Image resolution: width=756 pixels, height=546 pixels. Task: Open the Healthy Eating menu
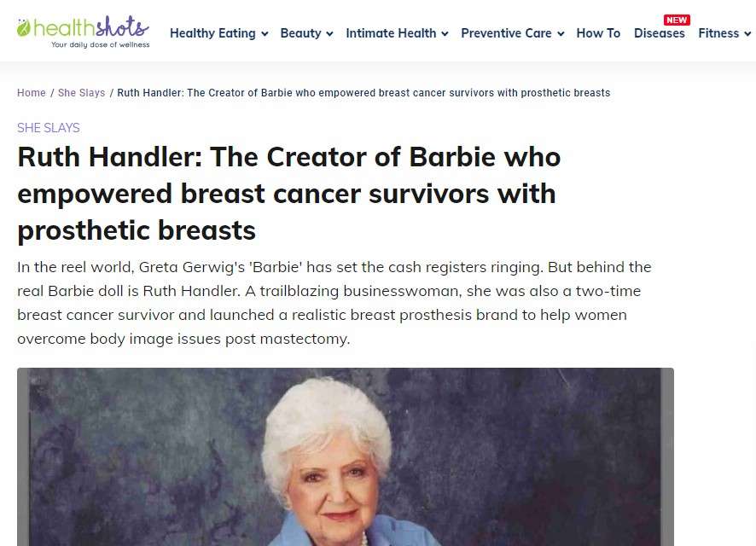[212, 33]
